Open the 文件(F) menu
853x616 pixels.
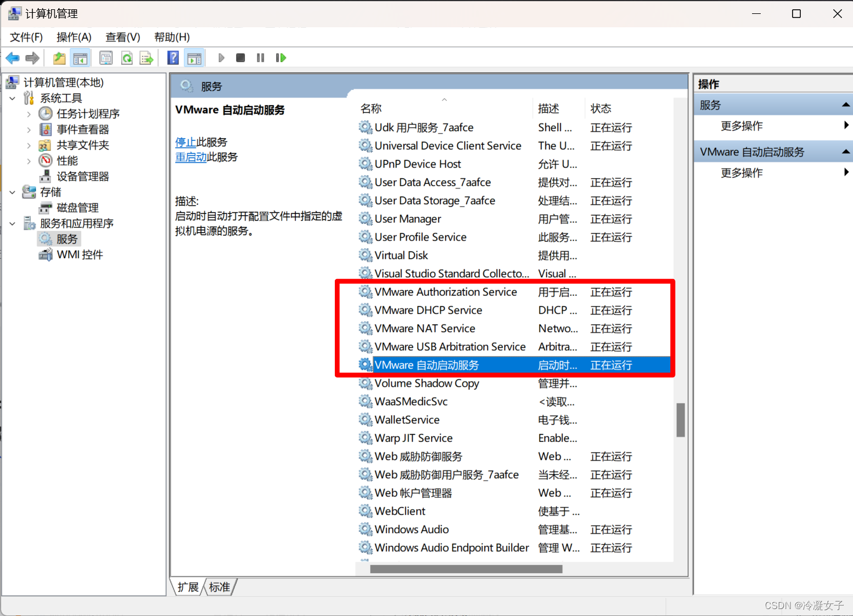point(26,37)
